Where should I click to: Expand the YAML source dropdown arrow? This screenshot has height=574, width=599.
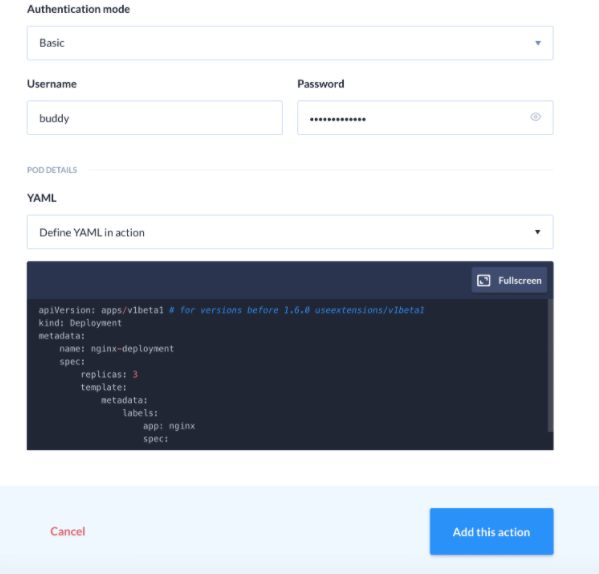pos(537,232)
